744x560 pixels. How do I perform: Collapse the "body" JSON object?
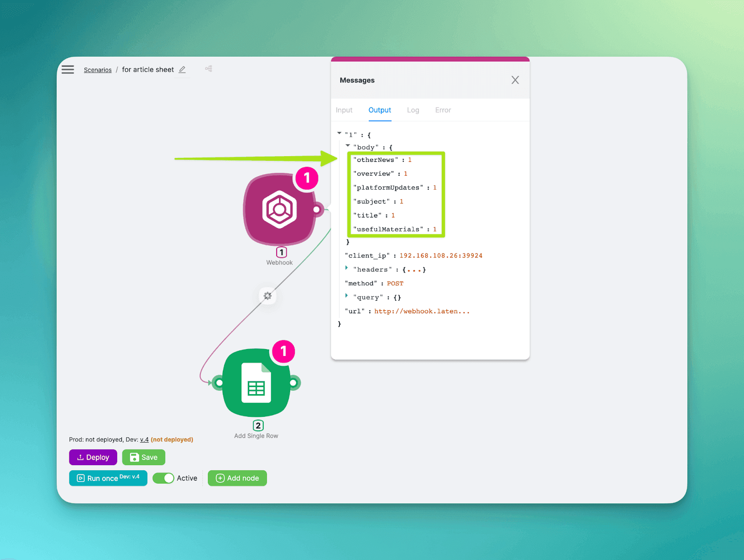348,146
